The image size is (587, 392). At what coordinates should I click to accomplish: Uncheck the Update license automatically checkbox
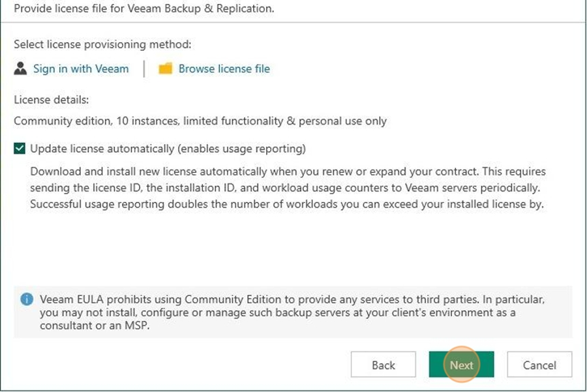pos(20,148)
